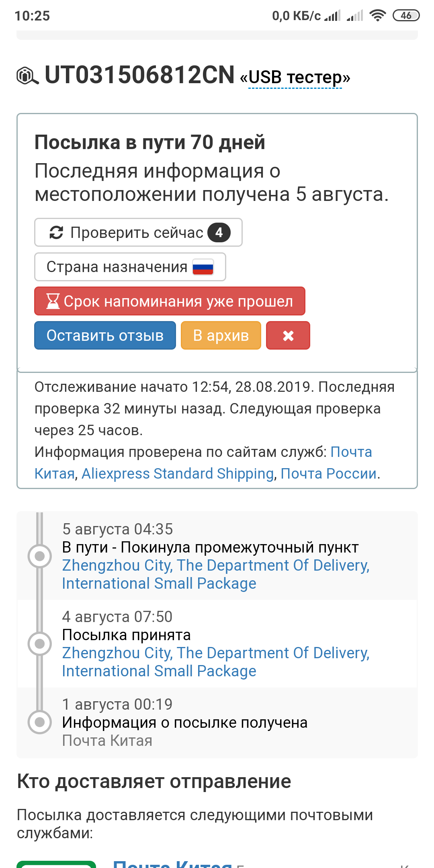This screenshot has height=868, width=434.
Task: Open Aliexpress Standard Shipping link
Action: tap(178, 474)
